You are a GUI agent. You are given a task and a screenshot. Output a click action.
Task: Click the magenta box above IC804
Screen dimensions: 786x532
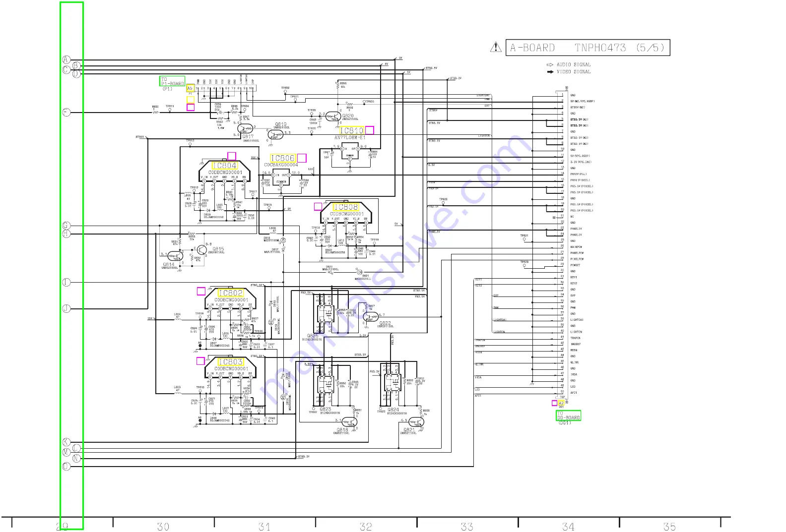point(231,156)
